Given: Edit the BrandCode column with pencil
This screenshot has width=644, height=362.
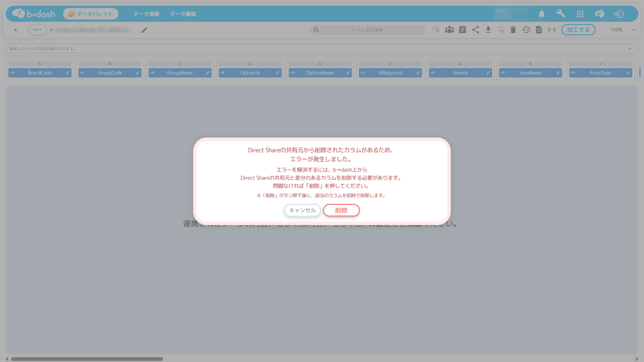Looking at the screenshot, I should pyautogui.click(x=68, y=73).
